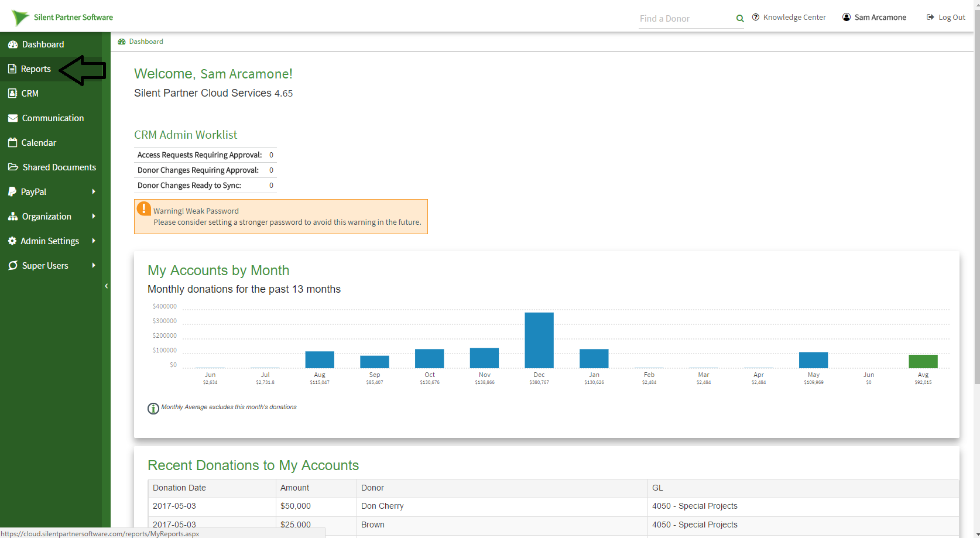This screenshot has height=538, width=980.
Task: Click the Find a Donor search field
Action: point(686,19)
